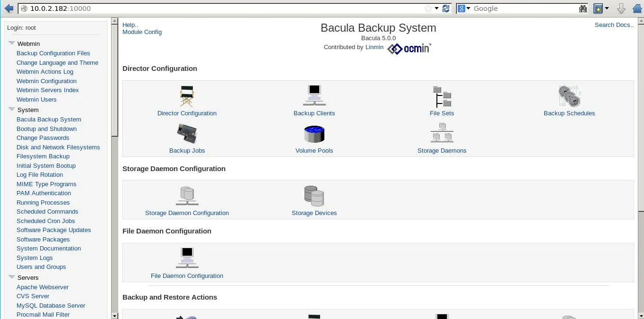Screen dimensions: 644x319
Task: Open Filesystem Backup module
Action: click(43, 156)
